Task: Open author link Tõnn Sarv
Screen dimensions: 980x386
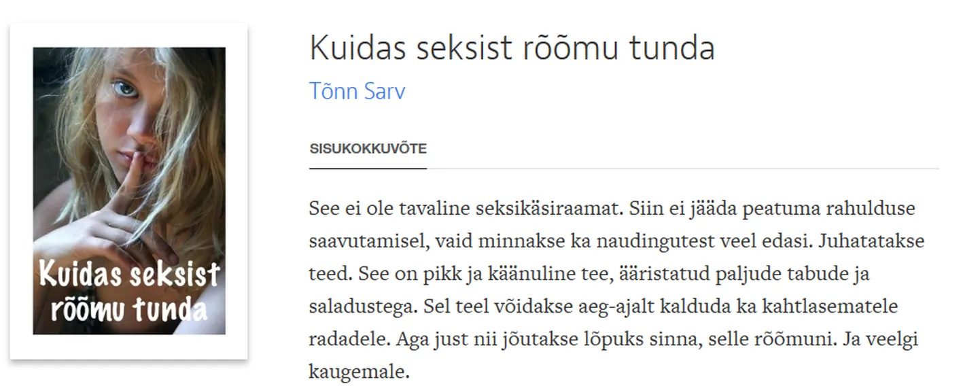Action: [x=357, y=91]
